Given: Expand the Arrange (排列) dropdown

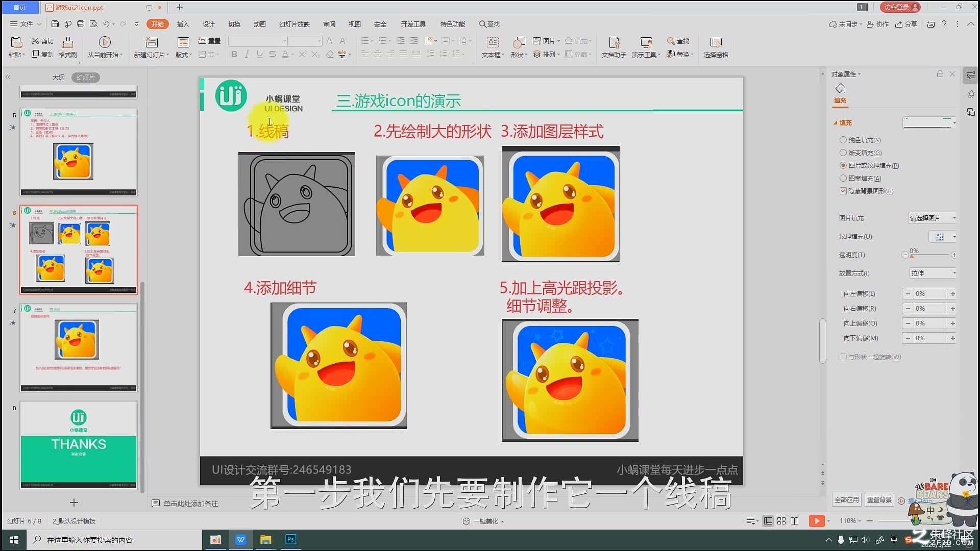Looking at the screenshot, I should (x=546, y=54).
